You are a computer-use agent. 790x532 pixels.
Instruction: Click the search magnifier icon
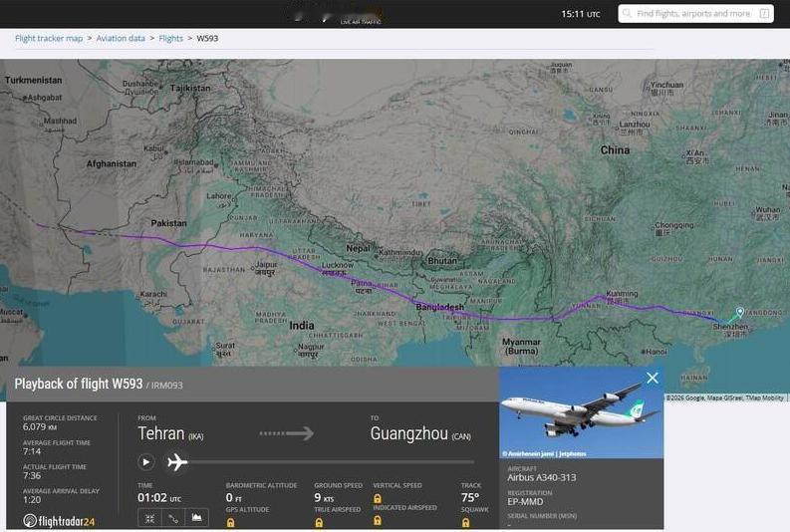pyautogui.click(x=627, y=13)
